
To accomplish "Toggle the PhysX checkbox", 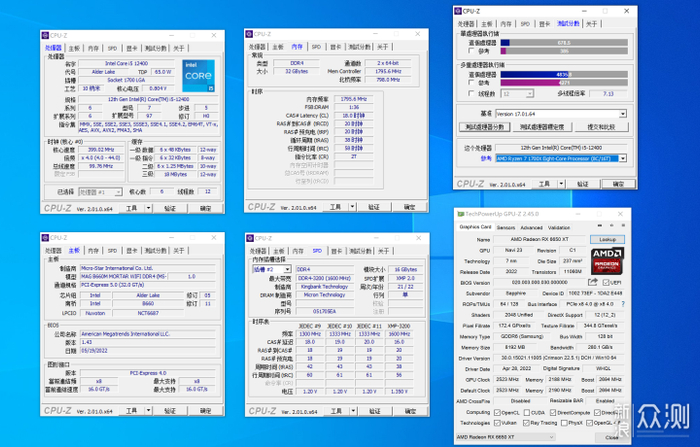I will point(564,423).
